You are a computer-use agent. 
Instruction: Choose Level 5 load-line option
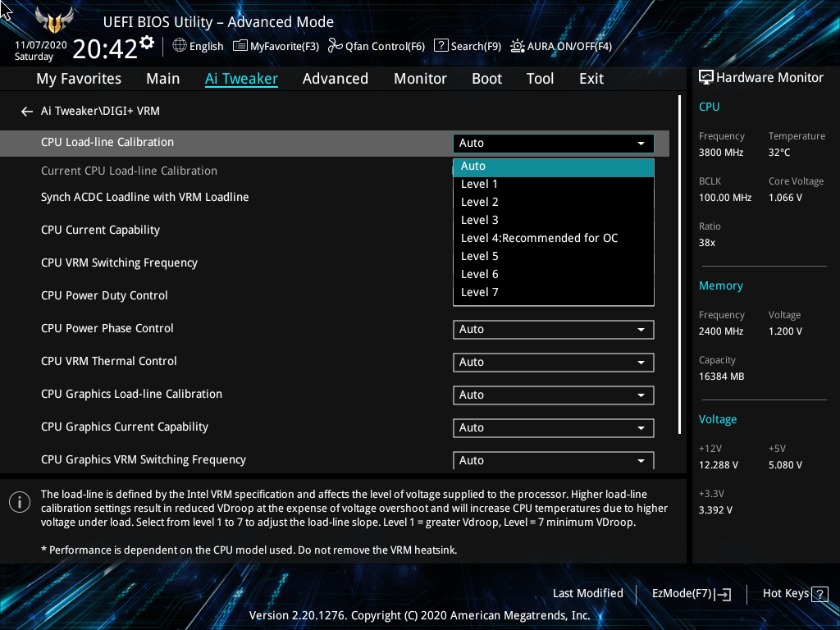coord(554,257)
